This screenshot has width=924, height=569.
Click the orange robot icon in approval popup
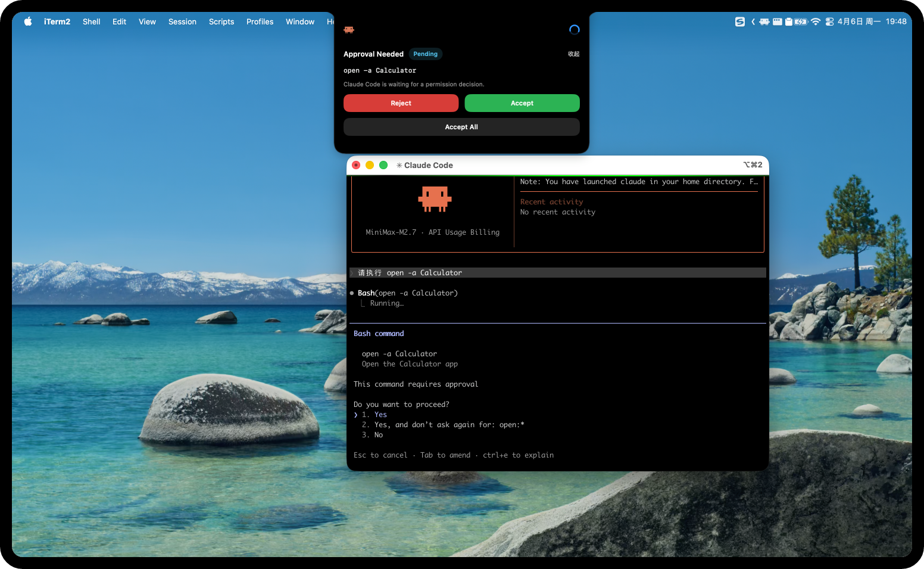pyautogui.click(x=349, y=30)
